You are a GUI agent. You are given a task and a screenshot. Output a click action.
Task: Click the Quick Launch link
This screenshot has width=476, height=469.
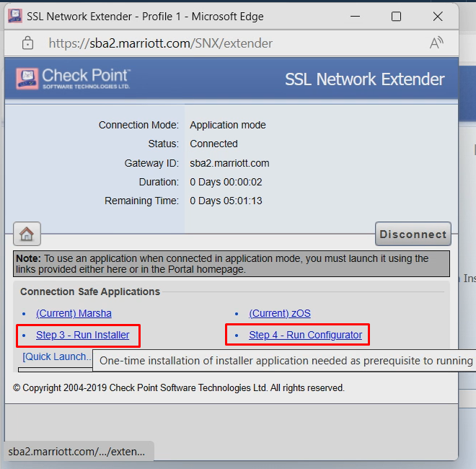57,356
